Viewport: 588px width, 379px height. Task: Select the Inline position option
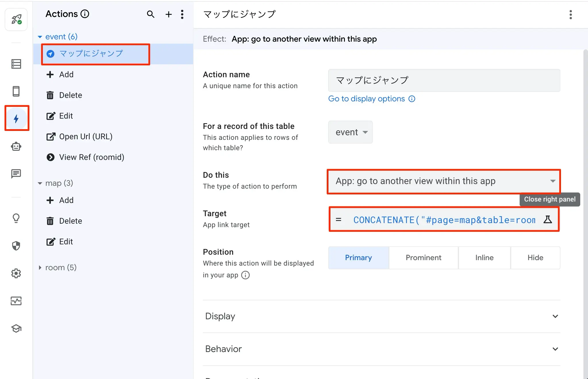484,258
